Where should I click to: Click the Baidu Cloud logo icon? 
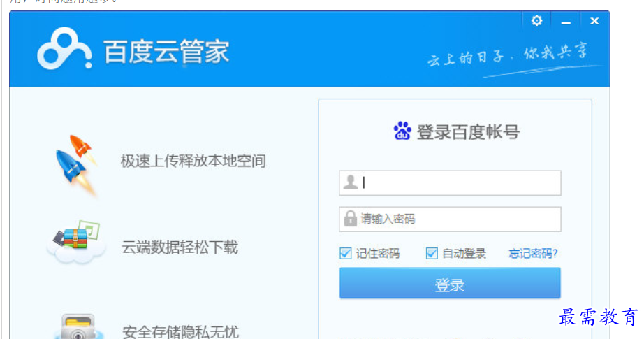64,48
